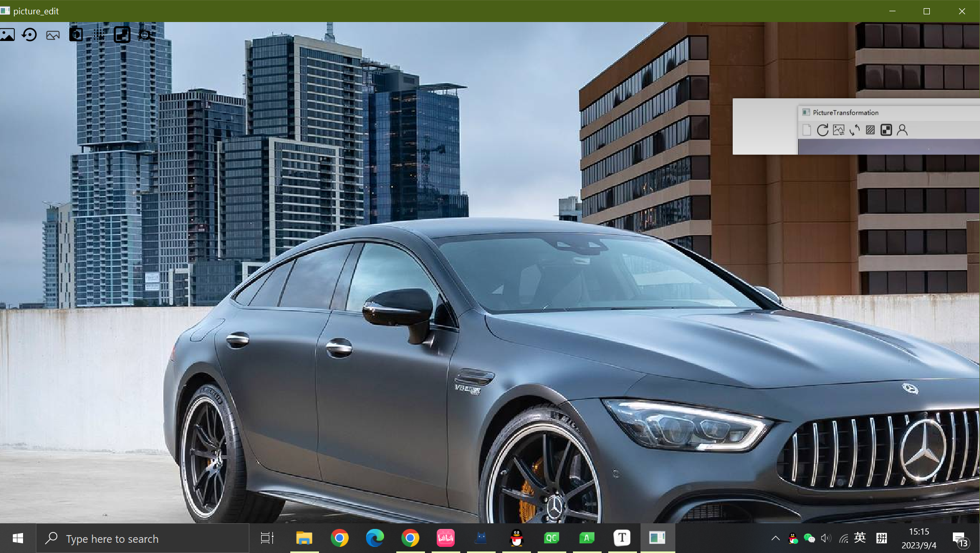Click rotate arrows icon in PictureTransformation toolbar

(x=855, y=130)
